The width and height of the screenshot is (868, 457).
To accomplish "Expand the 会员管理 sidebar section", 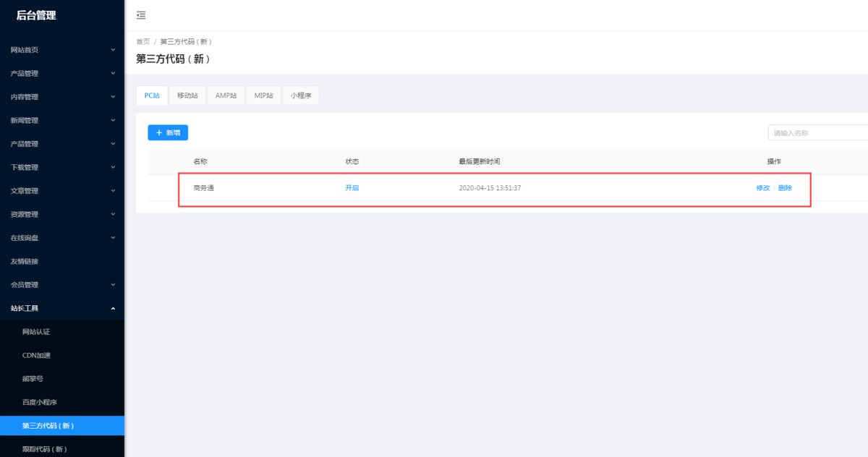I will pyautogui.click(x=61, y=285).
